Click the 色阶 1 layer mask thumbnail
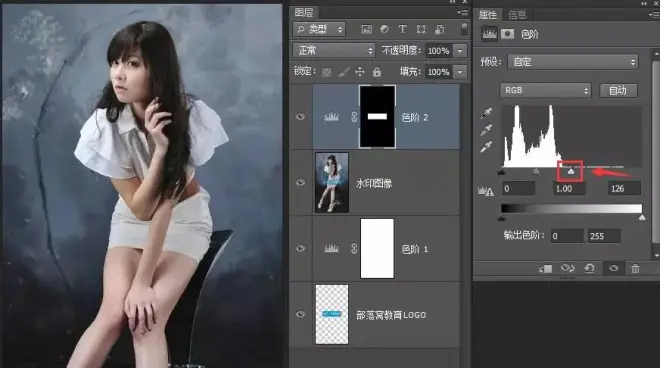 377,248
